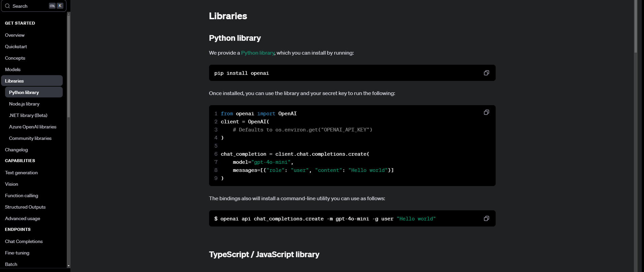Click the ENDPOINTS section label

point(18,230)
